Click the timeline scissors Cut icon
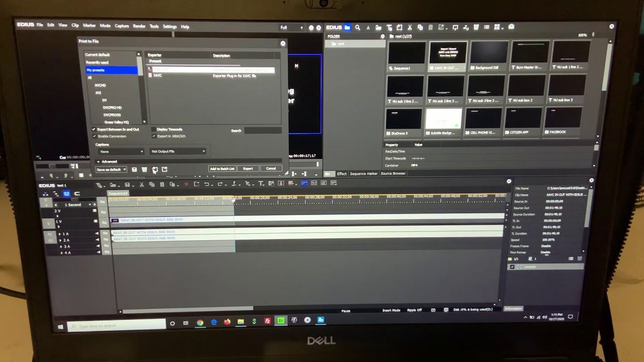The height and width of the screenshot is (362, 644). pyautogui.click(x=142, y=185)
